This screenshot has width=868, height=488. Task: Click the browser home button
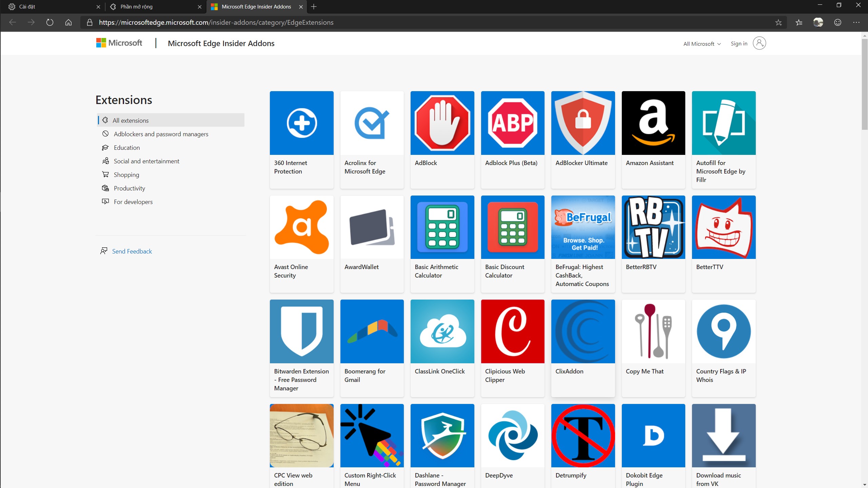tap(68, 22)
